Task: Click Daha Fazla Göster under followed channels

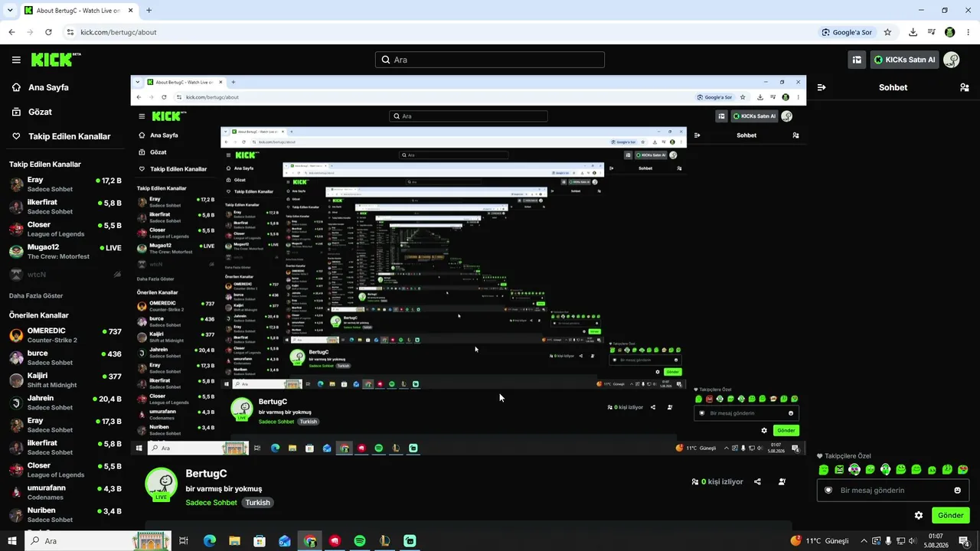Action: pos(36,295)
